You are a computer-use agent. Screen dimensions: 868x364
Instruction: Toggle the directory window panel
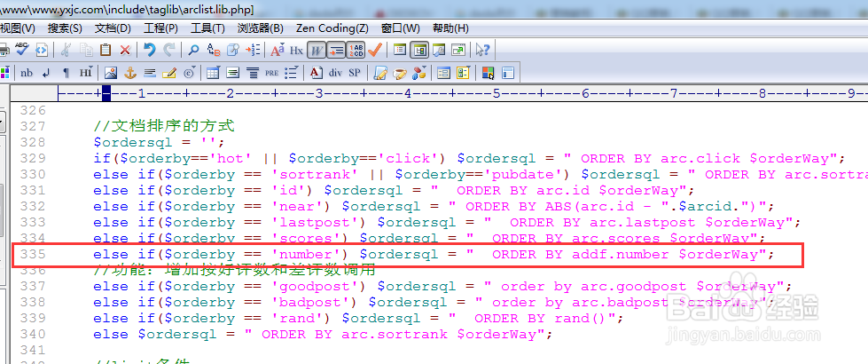point(419,50)
